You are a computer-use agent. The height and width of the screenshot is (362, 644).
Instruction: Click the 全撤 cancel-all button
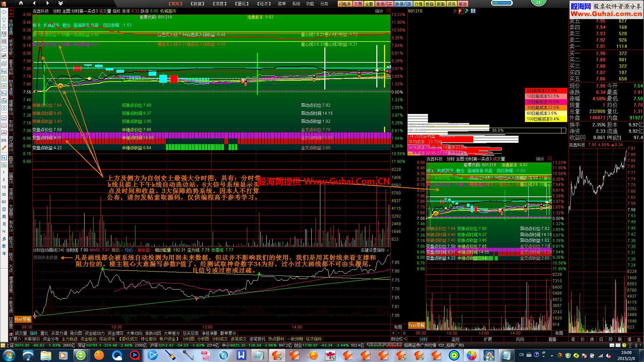[x=369, y=4]
